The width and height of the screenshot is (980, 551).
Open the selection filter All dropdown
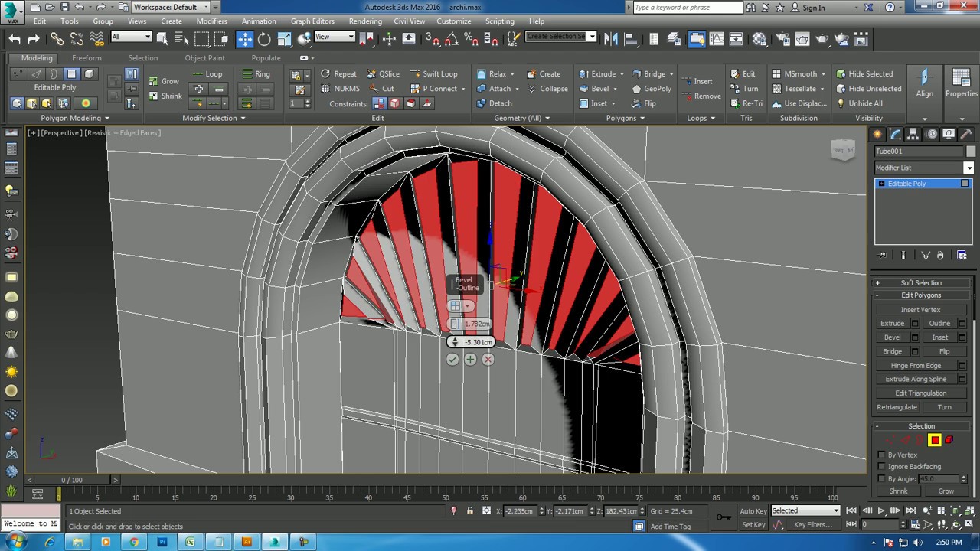click(131, 37)
